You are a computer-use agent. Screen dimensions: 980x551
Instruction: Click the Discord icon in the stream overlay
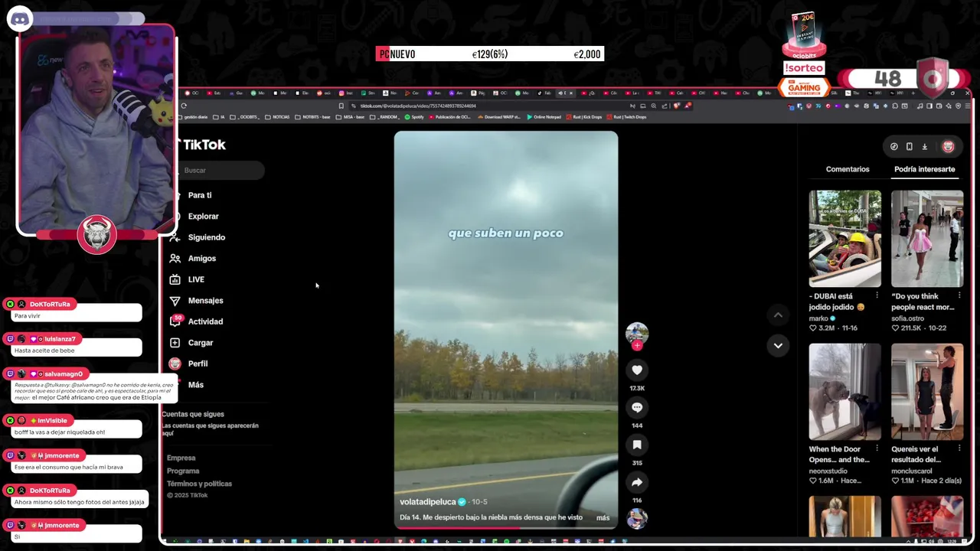point(20,19)
